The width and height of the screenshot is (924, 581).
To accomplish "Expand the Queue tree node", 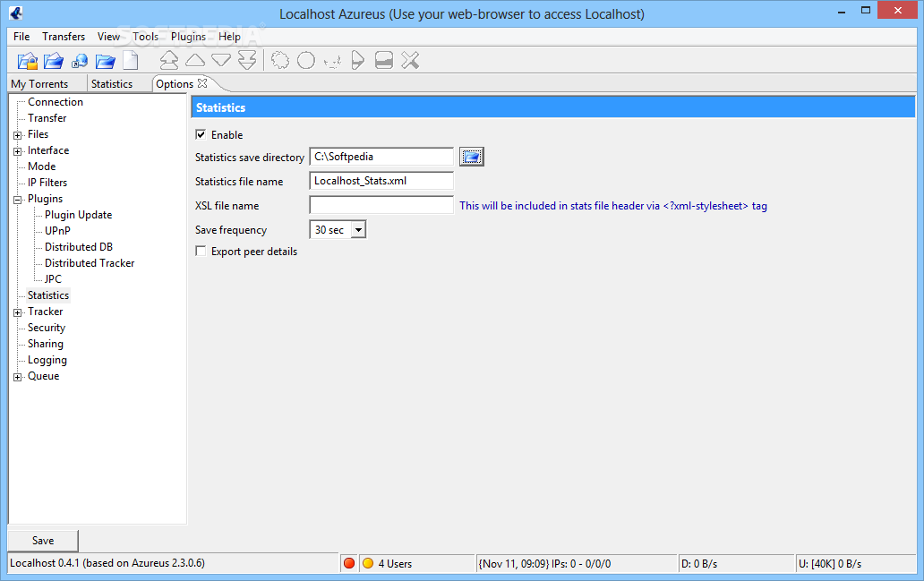I will [18, 377].
